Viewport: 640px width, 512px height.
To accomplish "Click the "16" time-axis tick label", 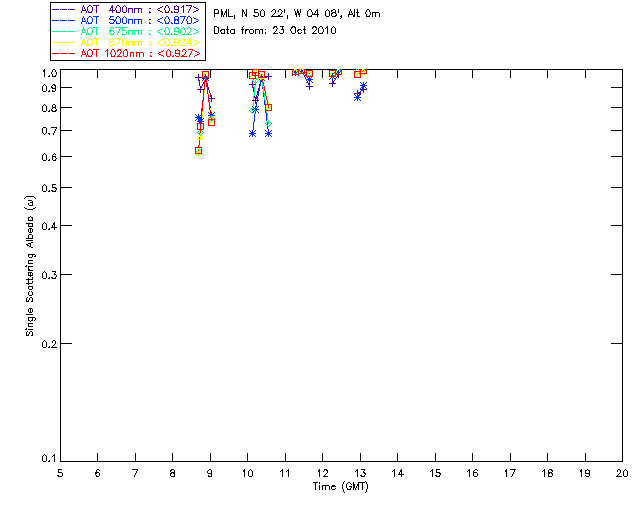I will [x=473, y=473].
